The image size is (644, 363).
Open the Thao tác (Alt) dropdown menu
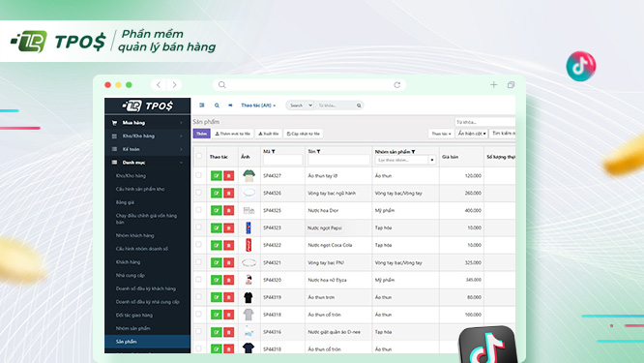click(258, 106)
